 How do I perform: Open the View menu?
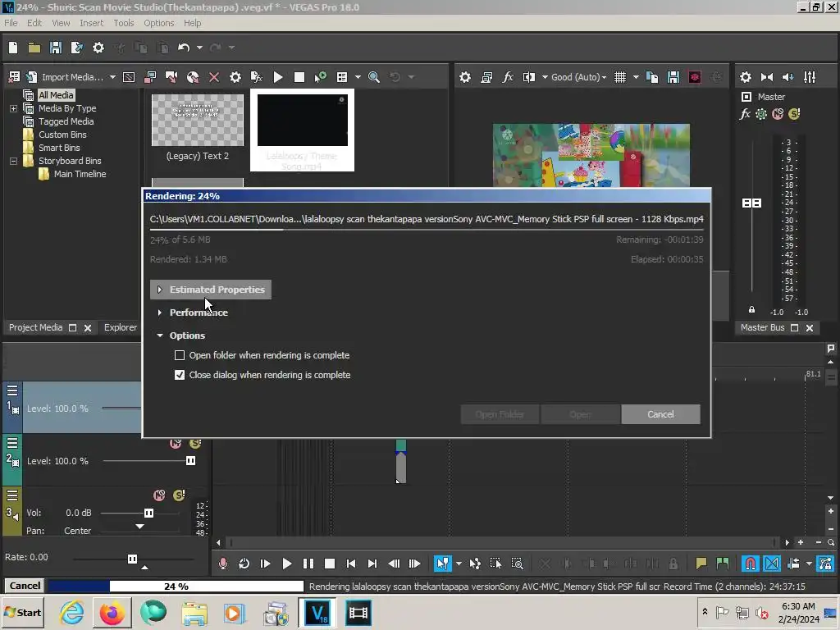(x=61, y=23)
